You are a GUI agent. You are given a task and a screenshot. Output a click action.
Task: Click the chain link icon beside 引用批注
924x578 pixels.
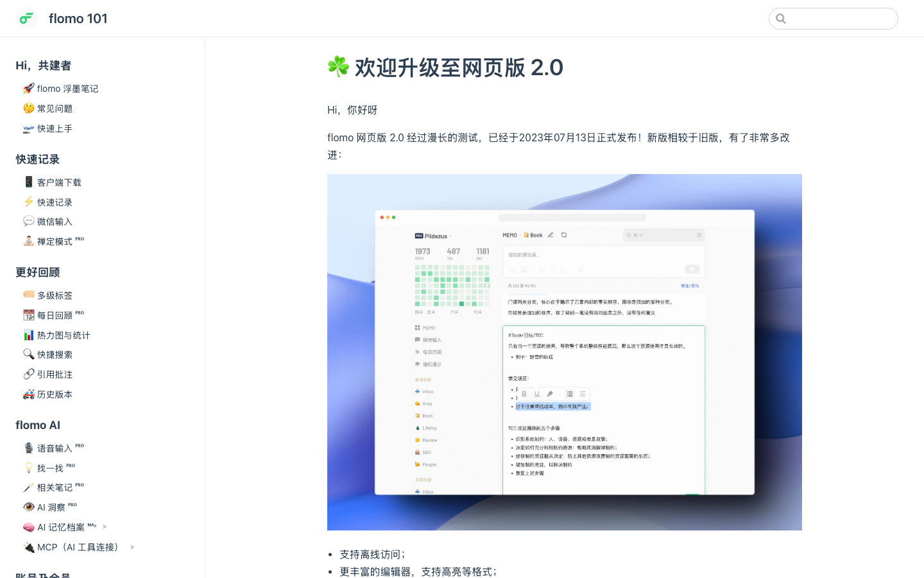(x=28, y=374)
